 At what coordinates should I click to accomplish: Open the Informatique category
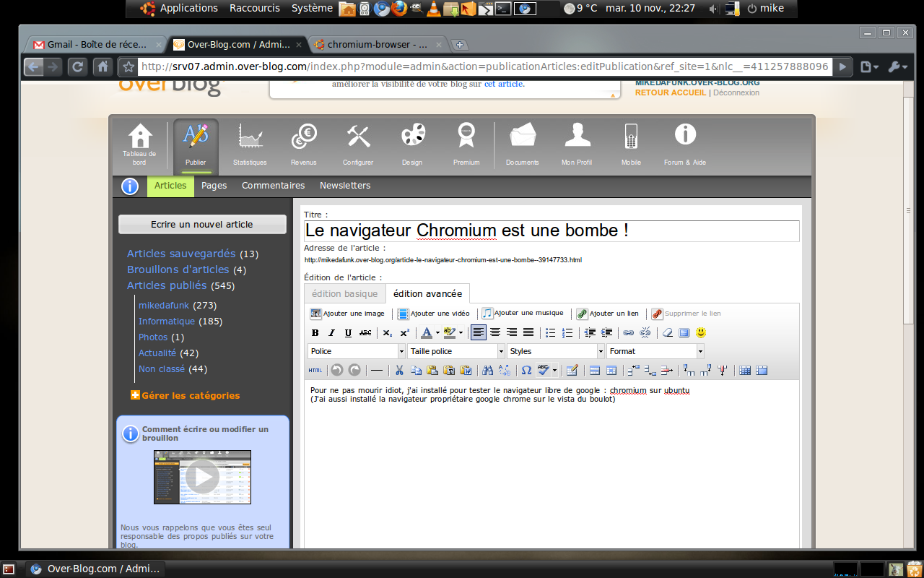coord(167,321)
